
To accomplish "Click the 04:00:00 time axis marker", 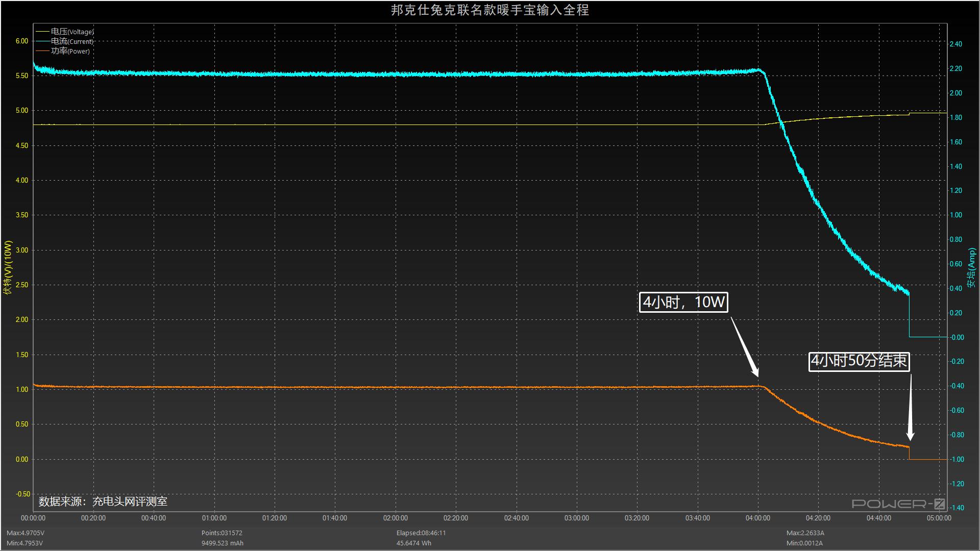I will (x=757, y=518).
